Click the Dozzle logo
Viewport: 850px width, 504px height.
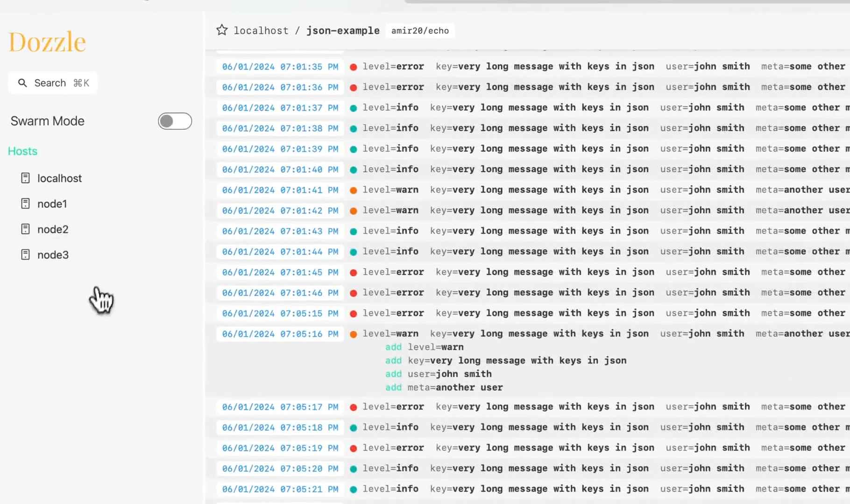click(x=47, y=42)
